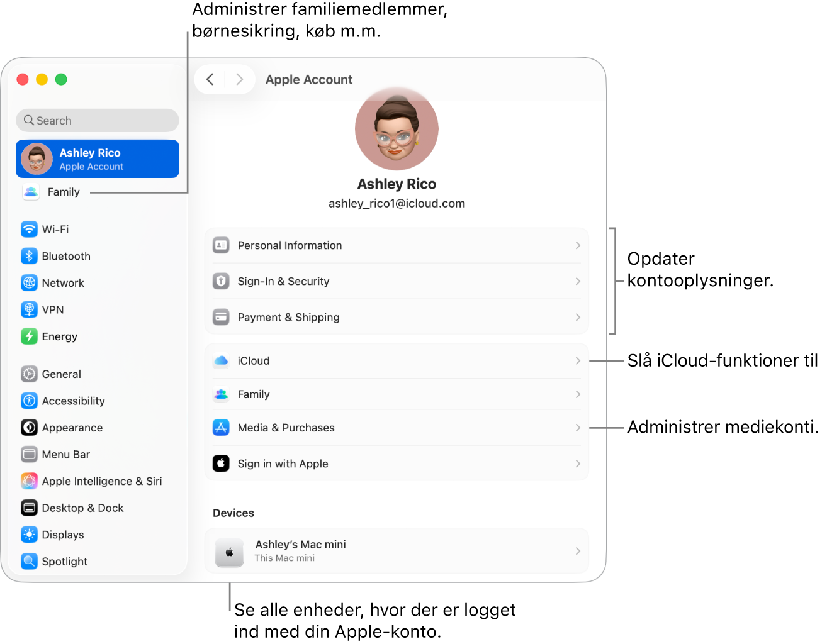Expand the Personal Information row
827x644 pixels.
(397, 245)
